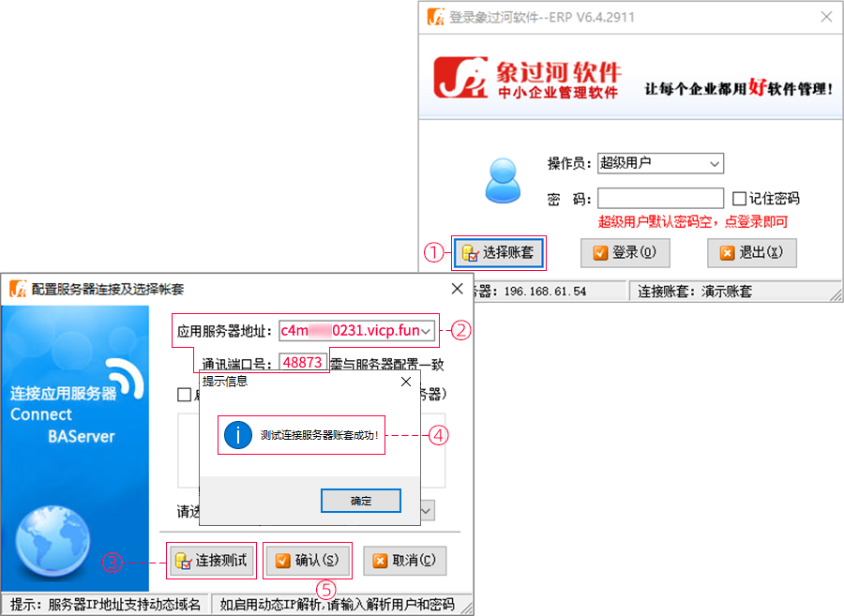Click the 密码 input field

(660, 198)
